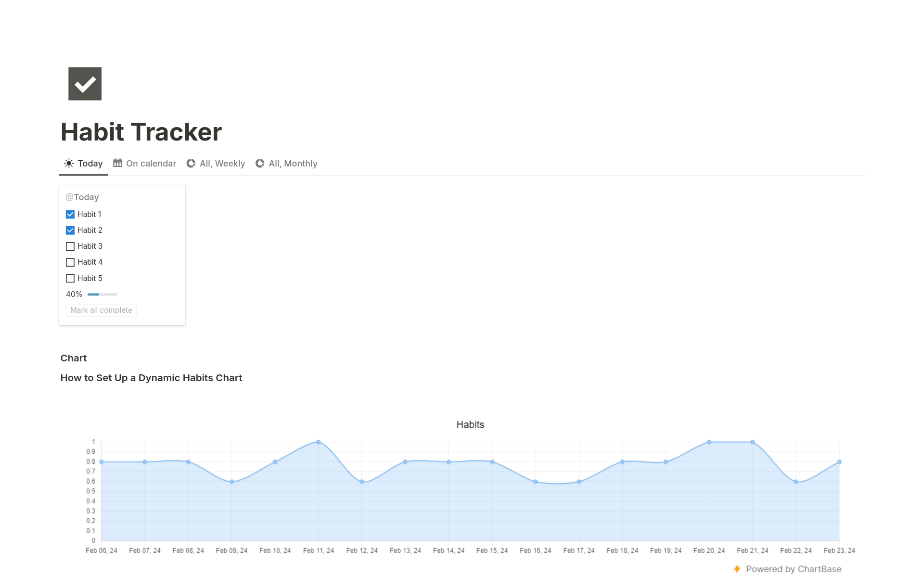Open the Powered by ChartBase link

793,569
